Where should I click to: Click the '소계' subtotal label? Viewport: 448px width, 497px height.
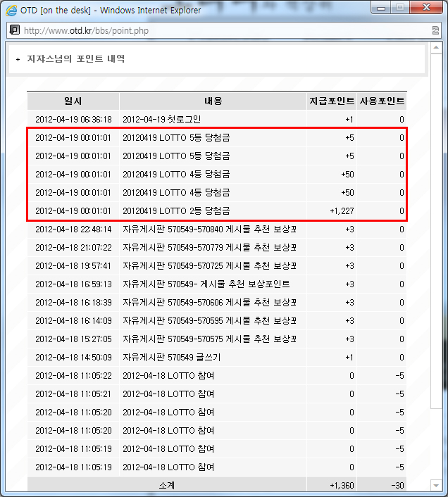point(166,486)
